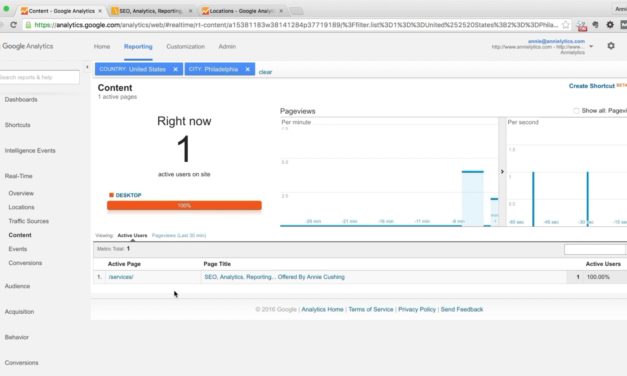Viewport: 627px width, 376px height.
Task: Click the DESKTOP legend color swatch
Action: (x=112, y=195)
